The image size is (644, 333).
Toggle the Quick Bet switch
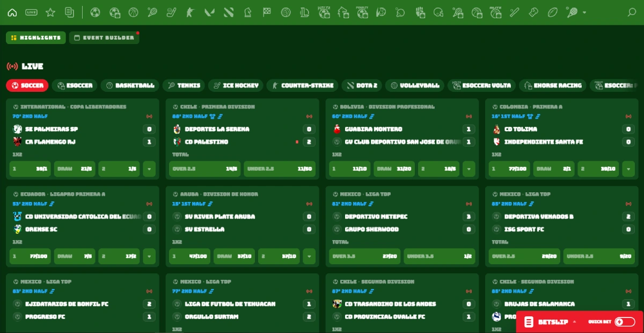click(x=625, y=322)
